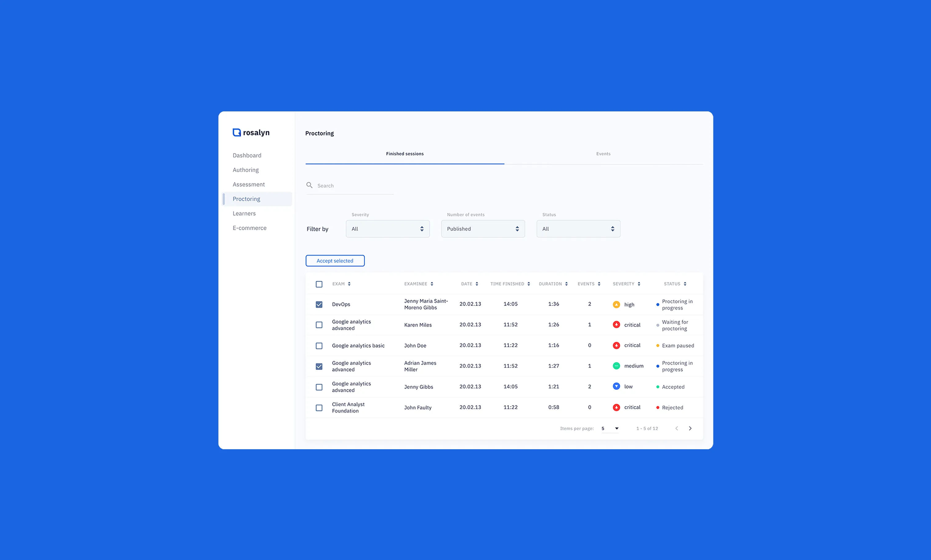This screenshot has width=931, height=560.
Task: Click examinee John Faulty
Action: pos(418,408)
